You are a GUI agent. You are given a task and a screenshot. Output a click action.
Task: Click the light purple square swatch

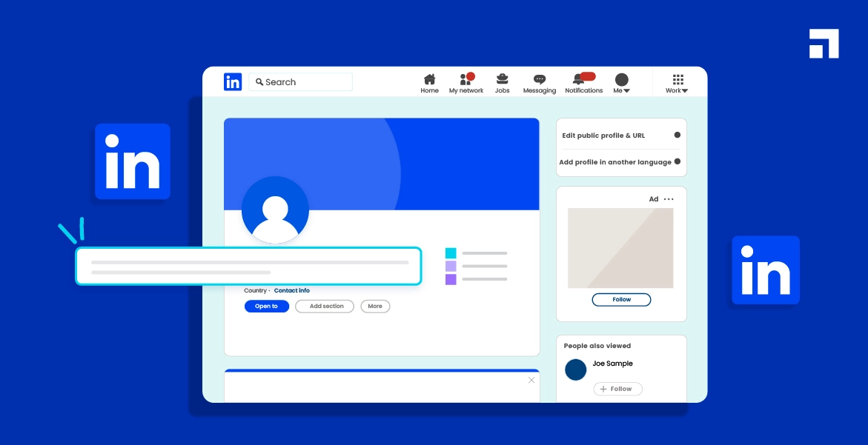point(451,267)
